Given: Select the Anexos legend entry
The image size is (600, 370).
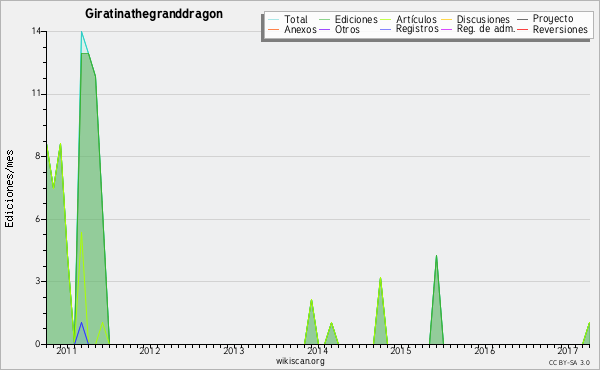Looking at the screenshot, I should pos(300,29).
